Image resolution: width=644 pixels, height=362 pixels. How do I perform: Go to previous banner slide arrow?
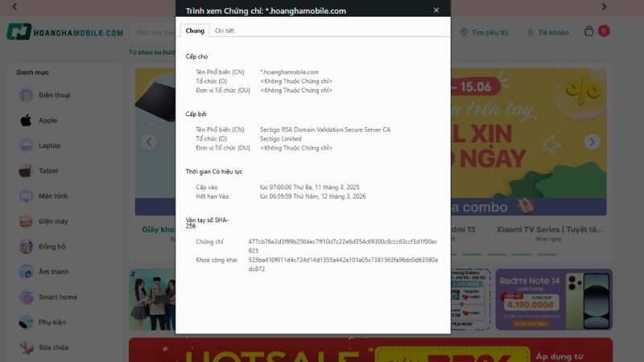click(x=148, y=142)
